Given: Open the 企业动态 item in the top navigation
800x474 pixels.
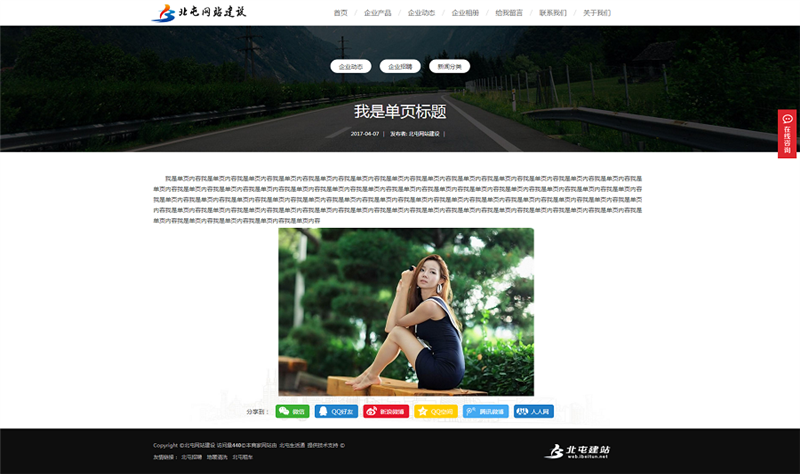Looking at the screenshot, I should pos(421,13).
